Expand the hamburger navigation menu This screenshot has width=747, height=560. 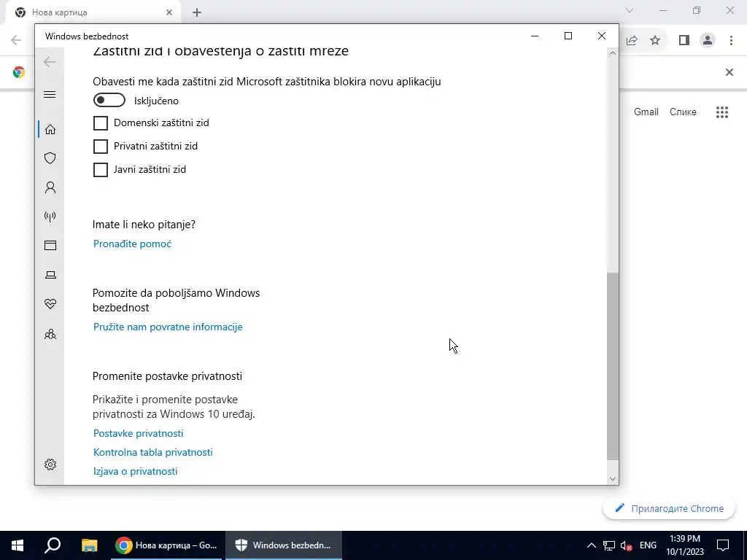pos(50,94)
